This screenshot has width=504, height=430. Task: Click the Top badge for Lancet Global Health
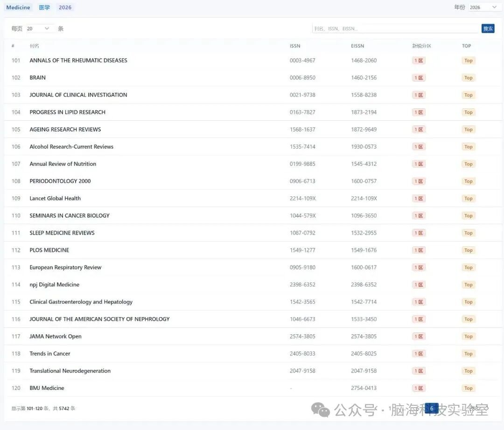(469, 199)
